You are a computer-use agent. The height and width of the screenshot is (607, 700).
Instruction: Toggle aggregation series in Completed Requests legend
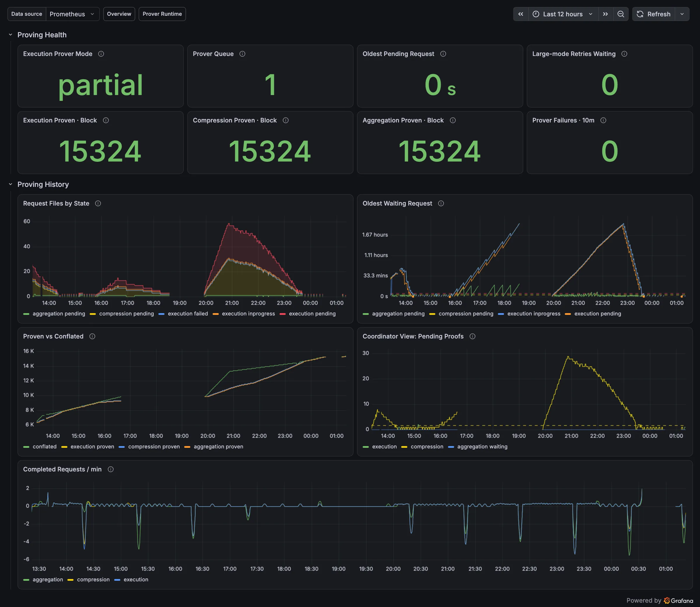48,580
